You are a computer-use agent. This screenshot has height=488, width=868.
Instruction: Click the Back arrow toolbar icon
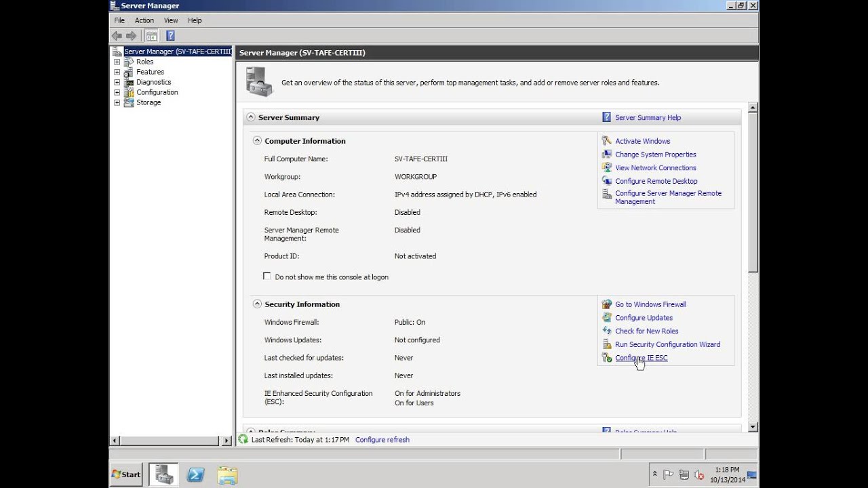point(117,36)
